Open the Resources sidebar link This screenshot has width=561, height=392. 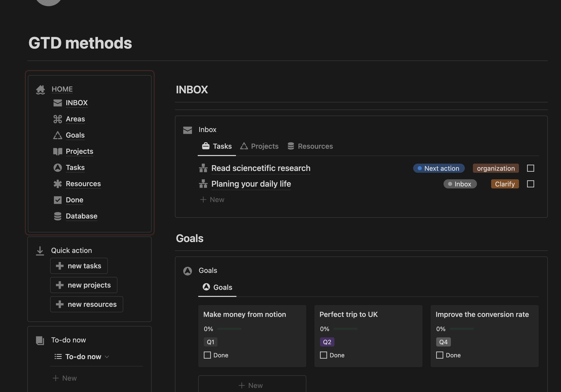[x=83, y=184]
